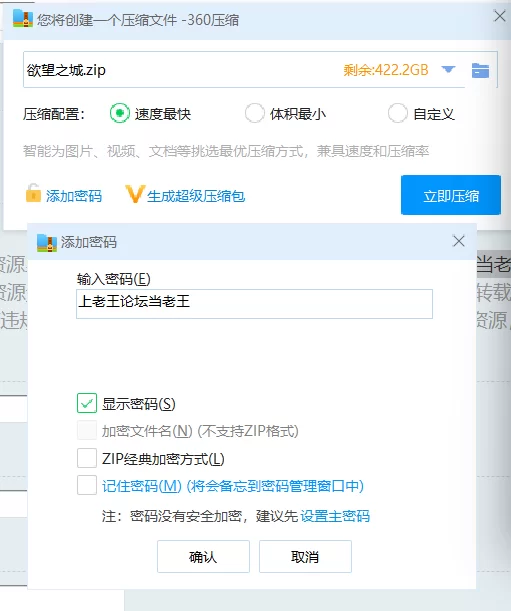Viewport: 511px width, 611px height.
Task: Click the golden V icon for the super archive
Action: 135,194
